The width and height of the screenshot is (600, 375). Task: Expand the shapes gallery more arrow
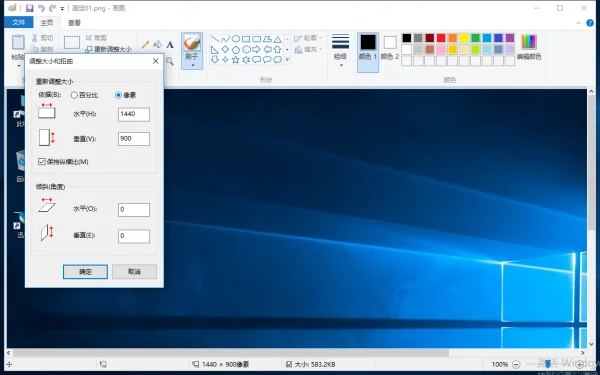(287, 60)
